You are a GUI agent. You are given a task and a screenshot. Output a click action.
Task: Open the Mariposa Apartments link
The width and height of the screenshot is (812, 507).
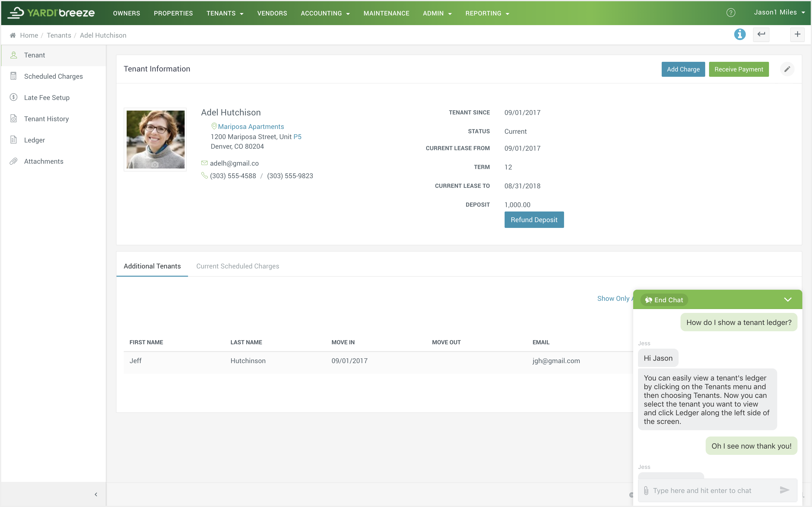[x=251, y=127]
